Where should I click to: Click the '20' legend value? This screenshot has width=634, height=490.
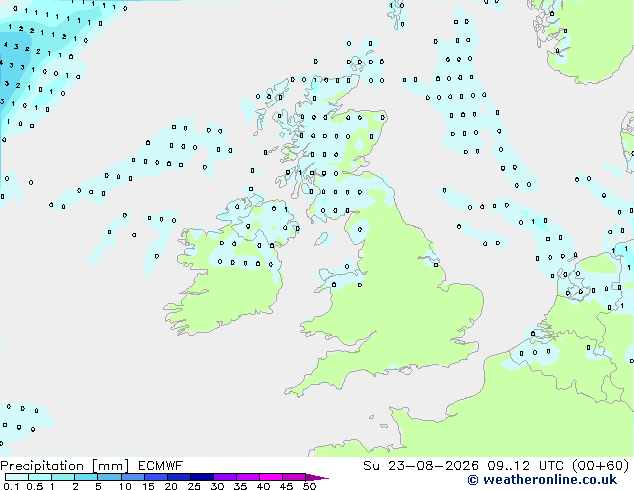coord(171,486)
